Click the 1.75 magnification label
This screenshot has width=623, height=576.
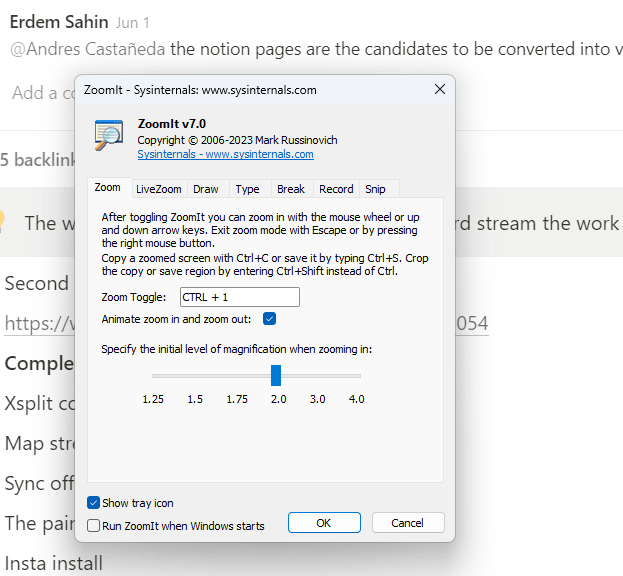pyautogui.click(x=237, y=399)
